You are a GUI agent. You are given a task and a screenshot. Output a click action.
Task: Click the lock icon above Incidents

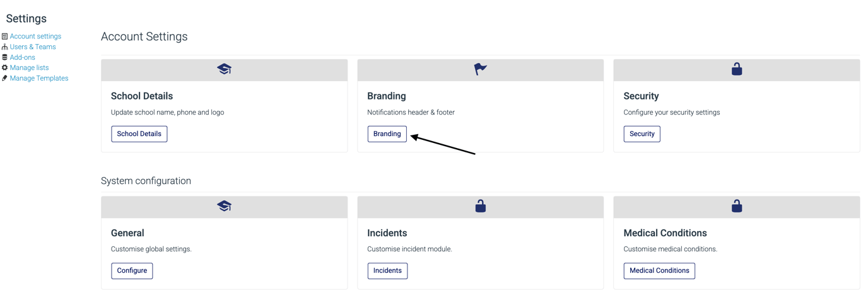pos(480,206)
